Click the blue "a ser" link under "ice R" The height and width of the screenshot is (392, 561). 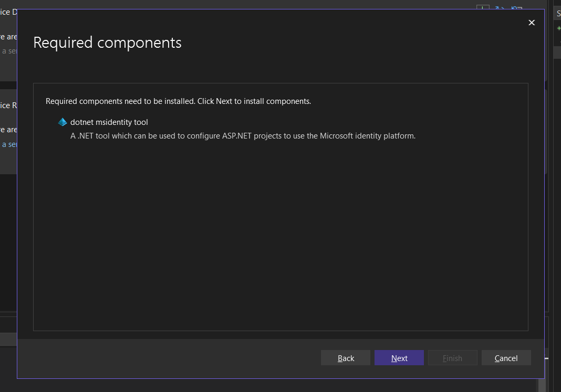pos(9,144)
